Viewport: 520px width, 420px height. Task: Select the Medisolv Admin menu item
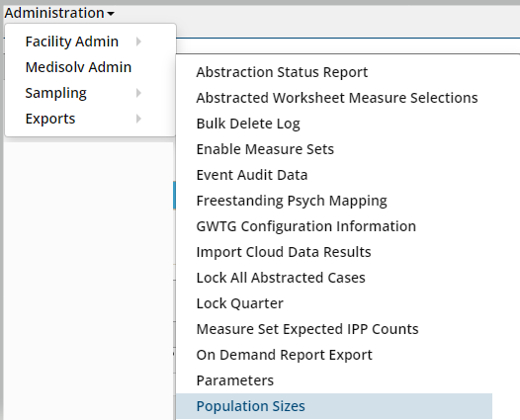point(78,67)
